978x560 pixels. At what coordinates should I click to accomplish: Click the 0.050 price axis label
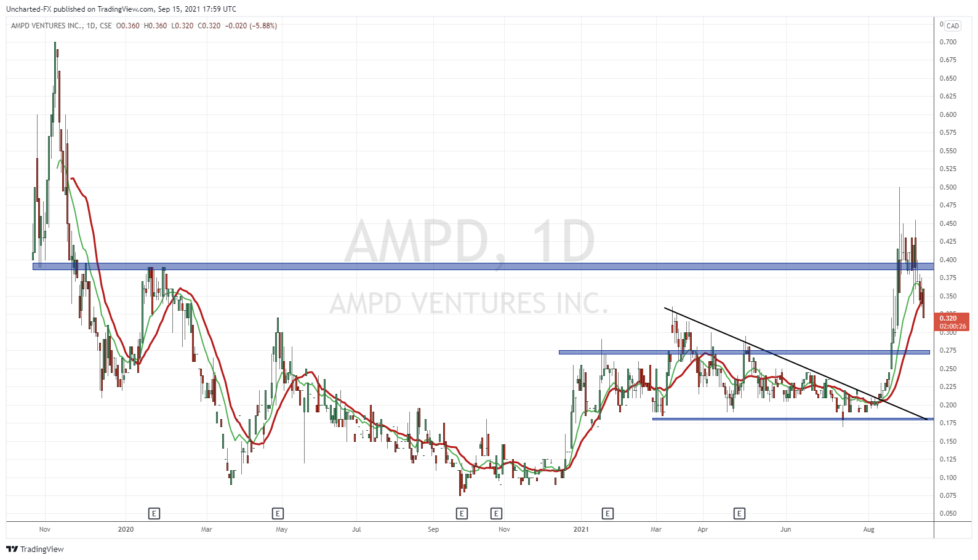pos(948,513)
